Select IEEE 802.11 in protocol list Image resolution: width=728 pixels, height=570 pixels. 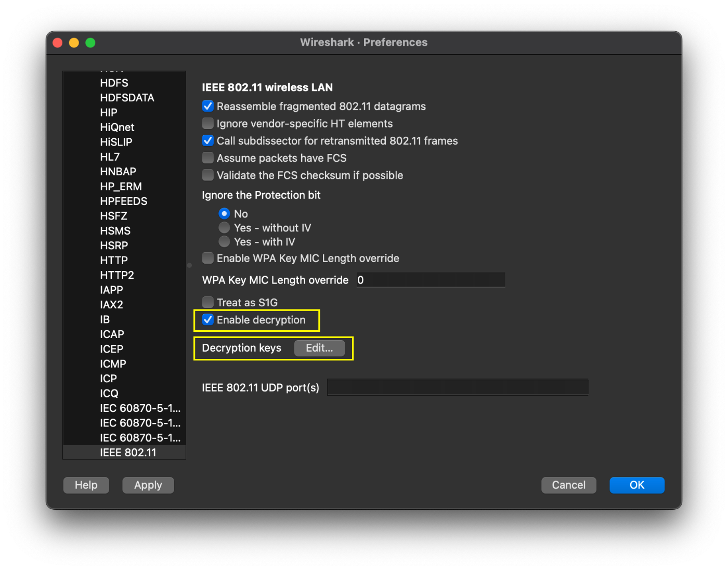(124, 452)
